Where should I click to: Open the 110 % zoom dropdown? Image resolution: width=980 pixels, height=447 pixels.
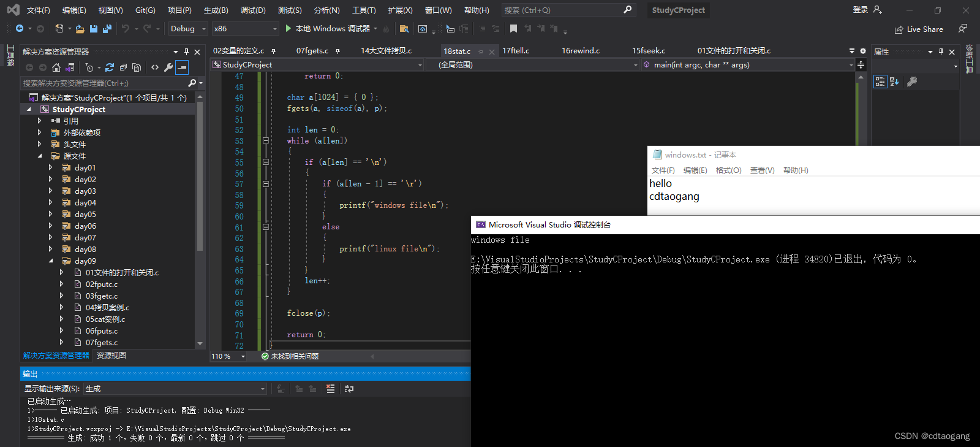click(x=228, y=356)
